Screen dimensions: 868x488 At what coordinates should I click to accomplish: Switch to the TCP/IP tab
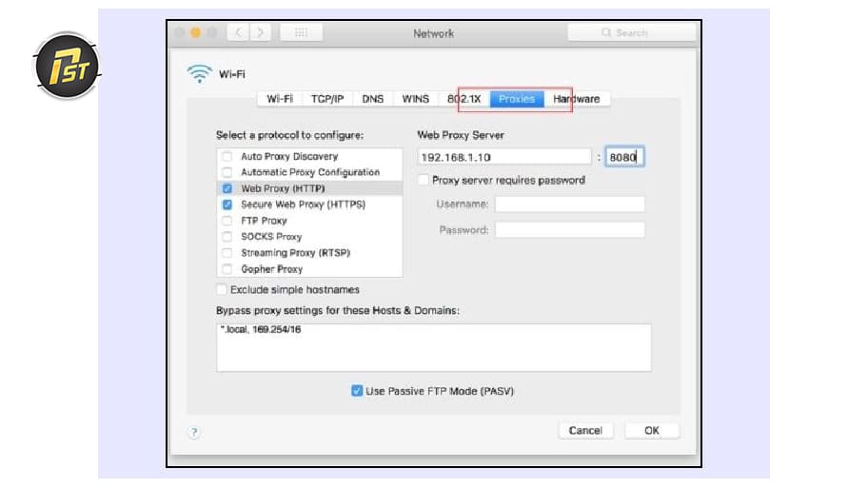coord(327,99)
